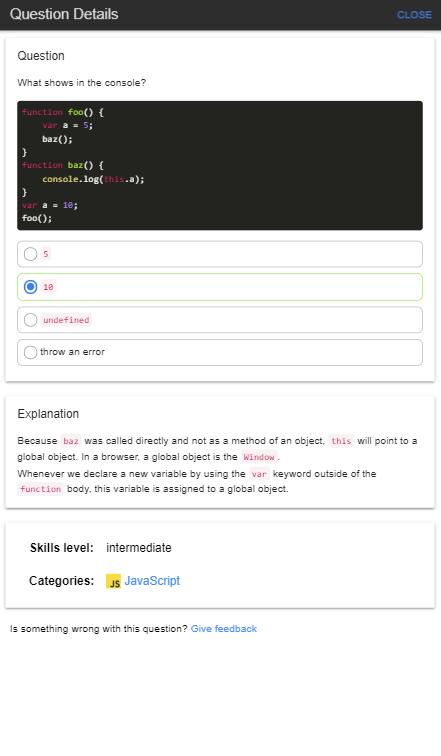Choose the undefined answer radio button

point(30,320)
